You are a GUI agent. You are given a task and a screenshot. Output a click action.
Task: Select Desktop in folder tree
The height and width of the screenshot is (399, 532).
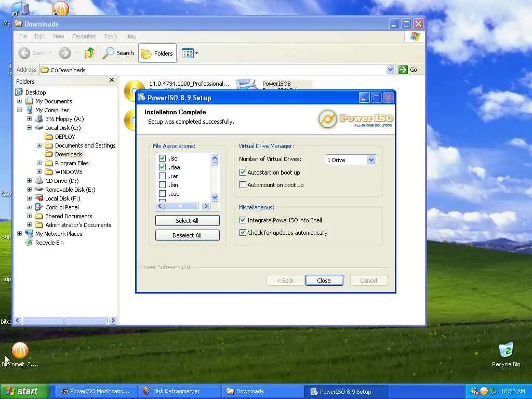click(x=36, y=92)
